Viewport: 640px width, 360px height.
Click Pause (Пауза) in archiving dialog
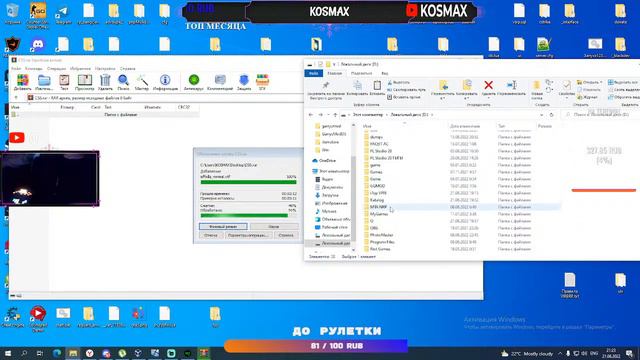tap(274, 226)
